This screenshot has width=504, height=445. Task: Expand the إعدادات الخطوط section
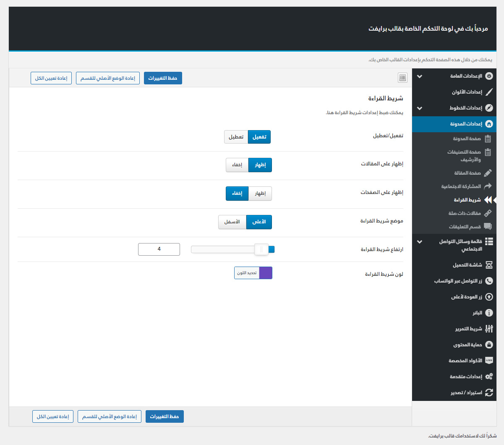pyautogui.click(x=419, y=108)
